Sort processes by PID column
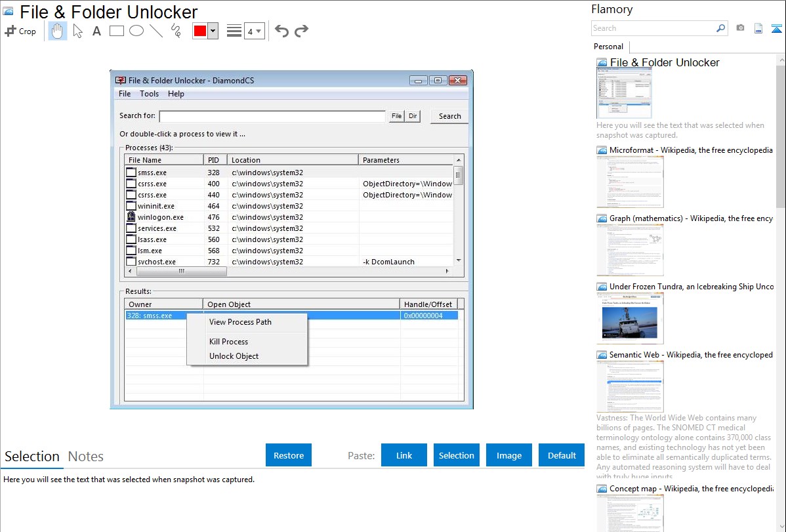The width and height of the screenshot is (786, 532). [x=215, y=160]
